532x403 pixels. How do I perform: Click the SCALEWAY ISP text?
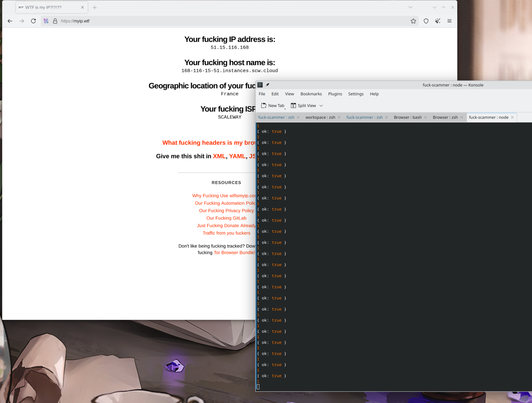[229, 117]
